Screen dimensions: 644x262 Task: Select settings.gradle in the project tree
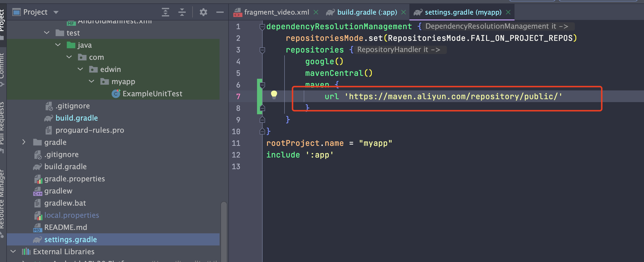coord(71,239)
